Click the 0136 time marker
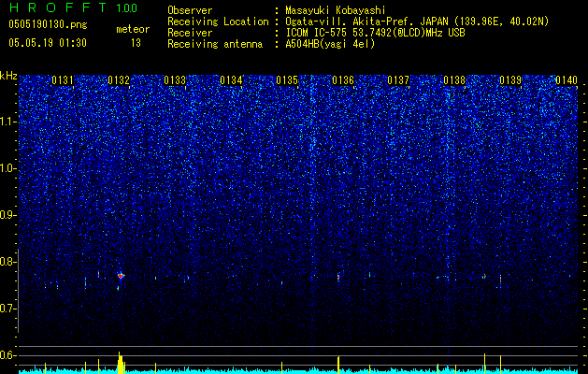This screenshot has height=374, width=588. (343, 80)
